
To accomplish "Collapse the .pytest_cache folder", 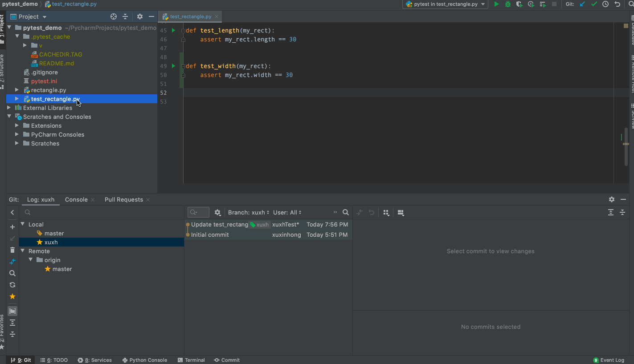I will click(18, 36).
